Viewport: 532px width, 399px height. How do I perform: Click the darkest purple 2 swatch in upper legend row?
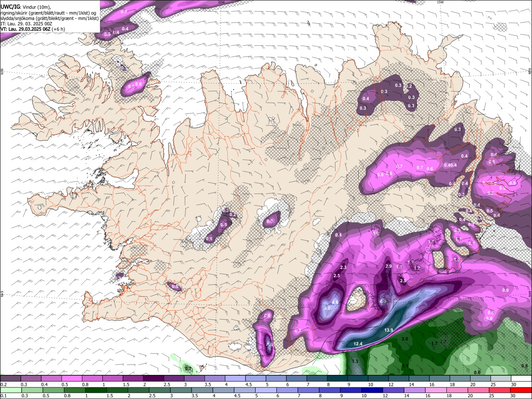153,379
